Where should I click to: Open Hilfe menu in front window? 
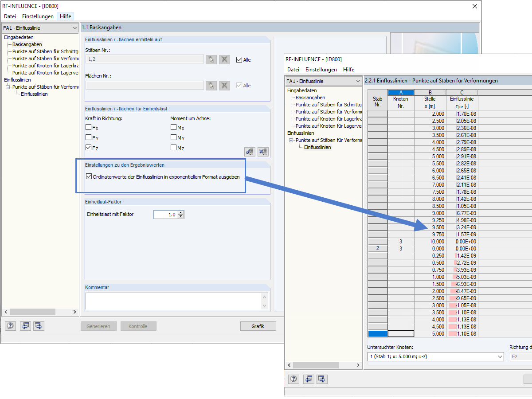[348, 70]
